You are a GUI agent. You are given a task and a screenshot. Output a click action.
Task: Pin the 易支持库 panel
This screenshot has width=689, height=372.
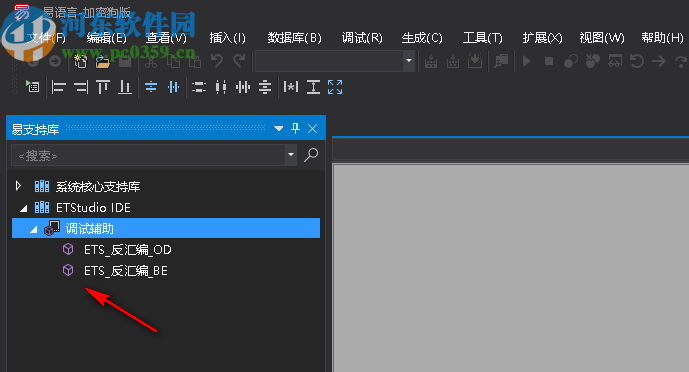tap(295, 128)
